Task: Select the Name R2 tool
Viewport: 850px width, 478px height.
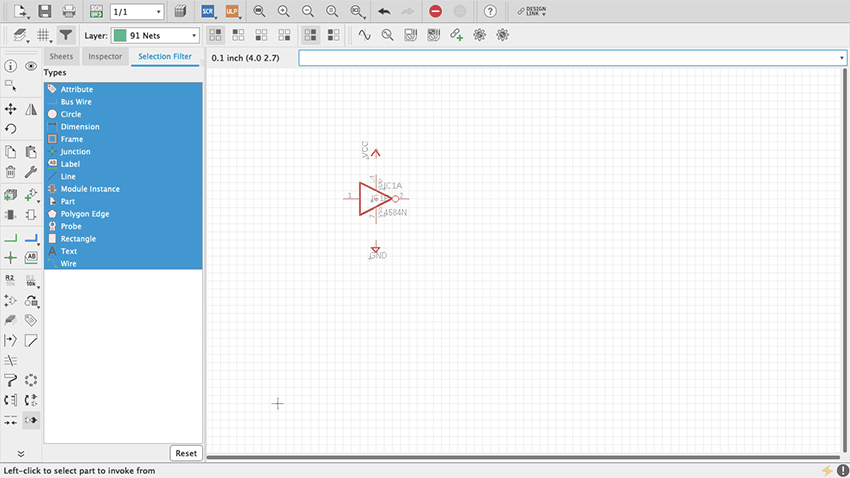Action: 10,280
